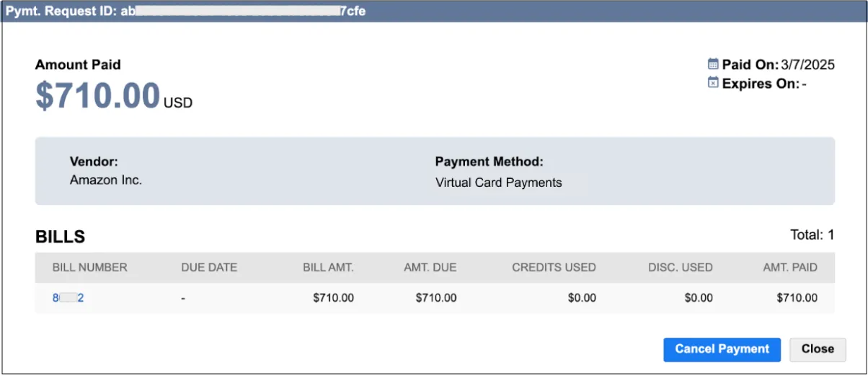The image size is (868, 376).
Task: Select the DUE DATE column header
Action: (x=209, y=267)
